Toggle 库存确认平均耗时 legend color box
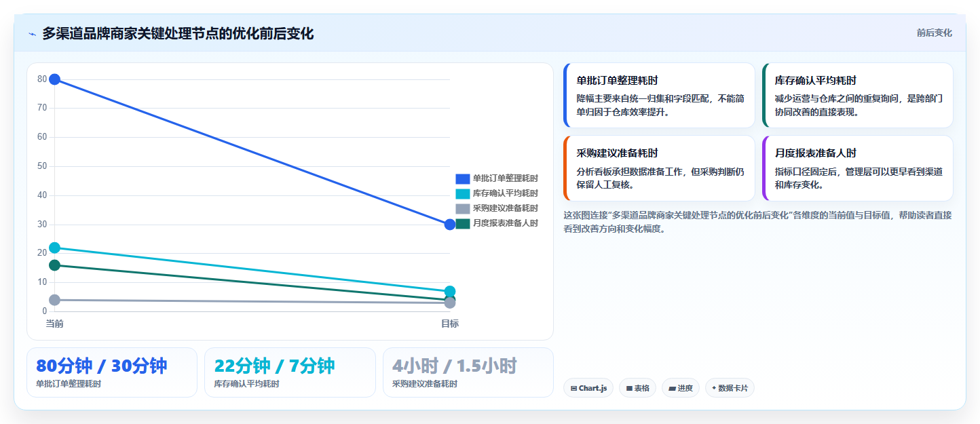Viewport: 980px width, 424px height. tap(462, 193)
